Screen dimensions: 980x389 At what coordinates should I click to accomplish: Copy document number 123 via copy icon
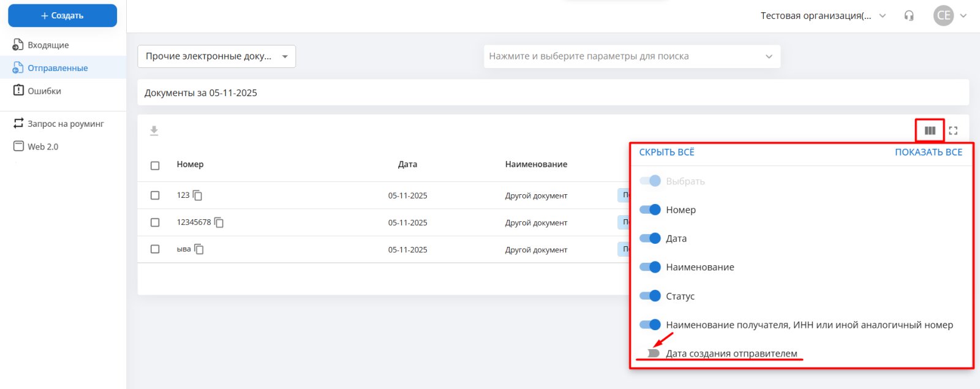(x=198, y=195)
